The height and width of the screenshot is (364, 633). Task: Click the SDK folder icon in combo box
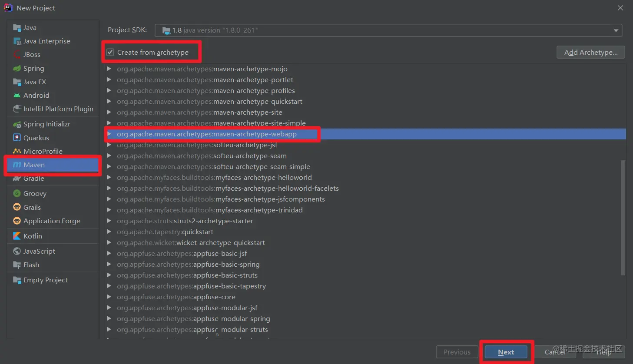[x=166, y=30]
